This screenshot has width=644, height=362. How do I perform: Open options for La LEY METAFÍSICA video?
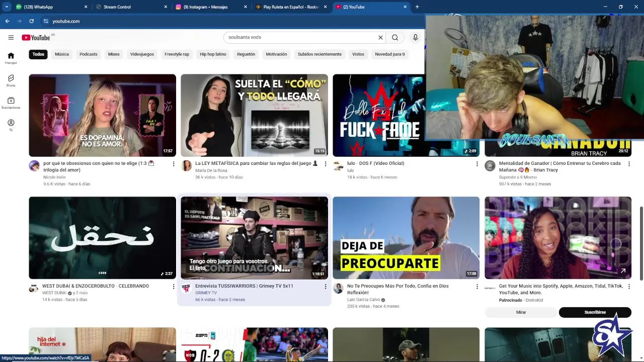326,164
